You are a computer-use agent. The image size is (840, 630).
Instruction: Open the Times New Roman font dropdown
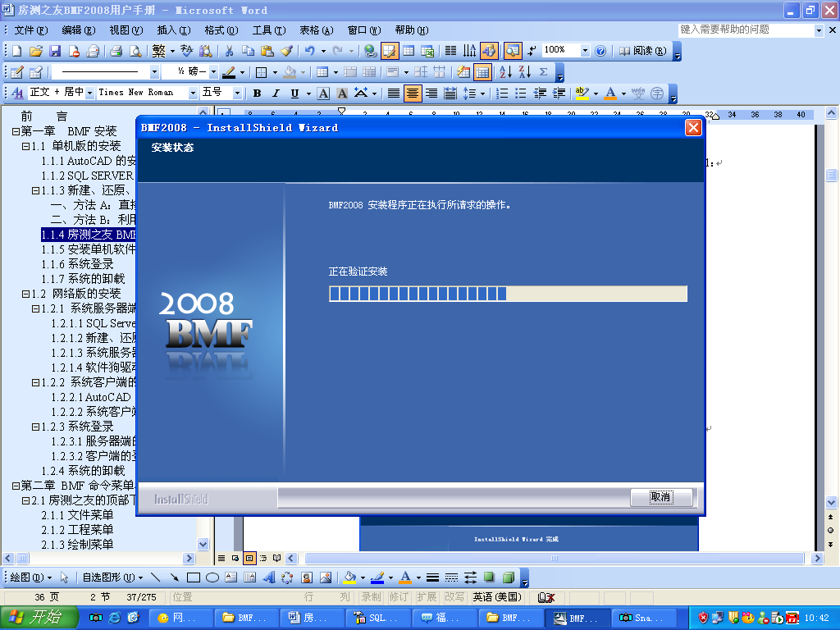pyautogui.click(x=193, y=94)
